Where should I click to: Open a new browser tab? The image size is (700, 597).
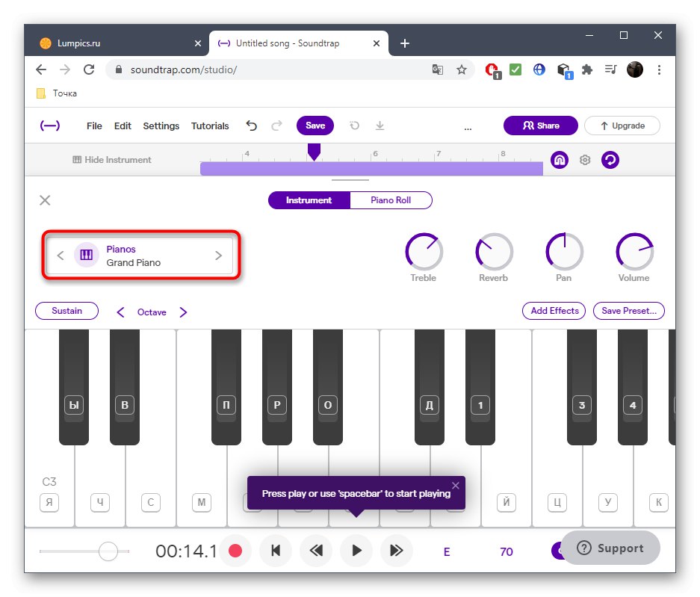coord(405,43)
